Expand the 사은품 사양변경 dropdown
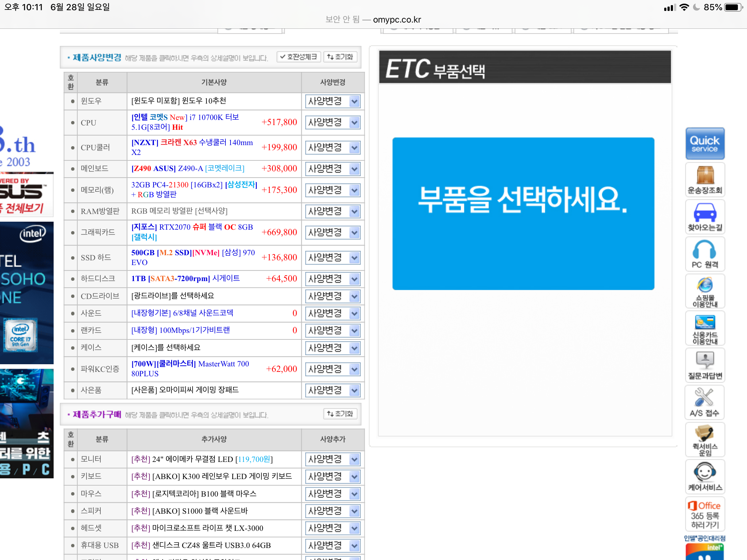 tap(333, 390)
